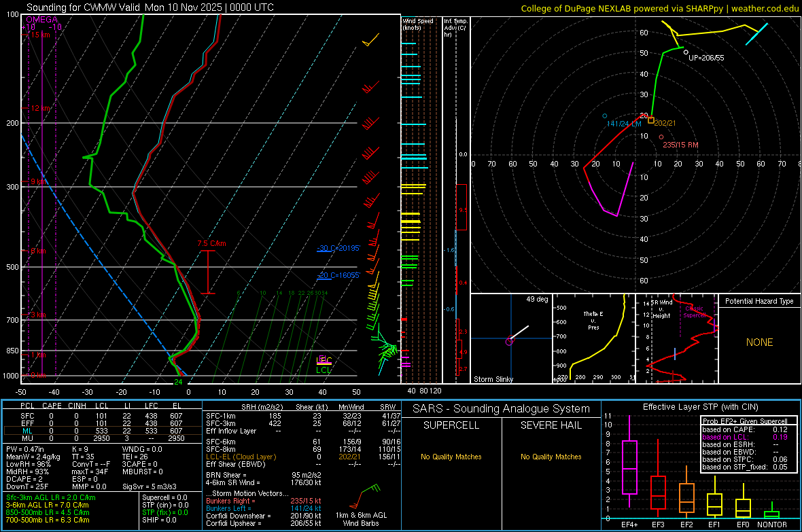Select the 235/15 RM storm motion label
The image size is (802, 532).
pos(680,145)
